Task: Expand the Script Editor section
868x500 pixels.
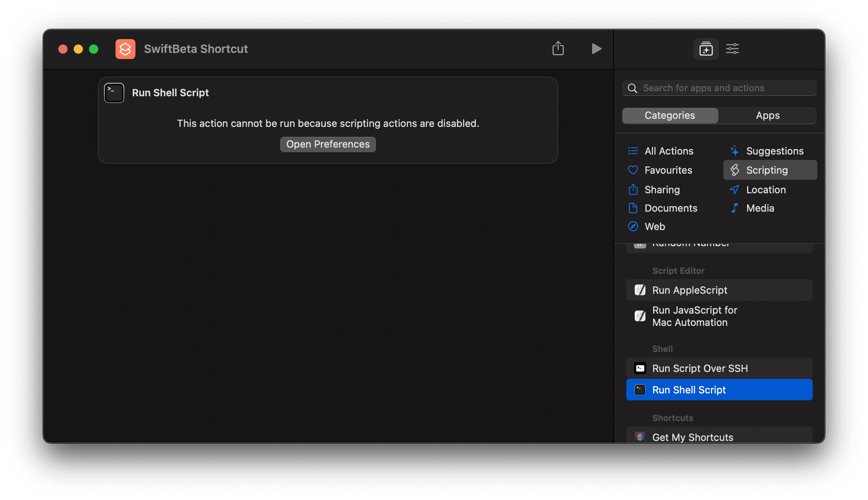Action: [679, 270]
